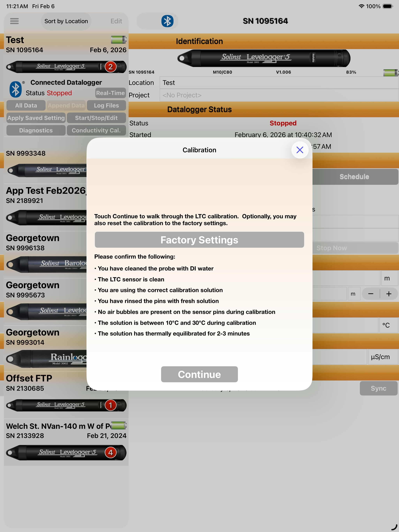Tap battery icon next to 83%
The height and width of the screenshot is (532, 399).
pos(391,72)
